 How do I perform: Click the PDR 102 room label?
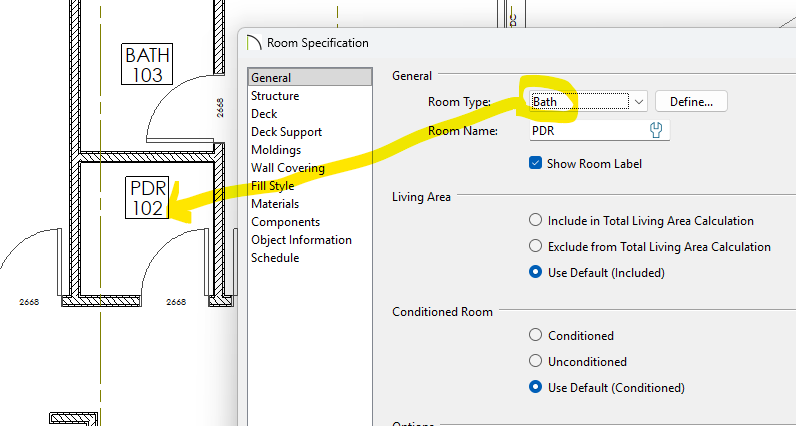tap(148, 198)
